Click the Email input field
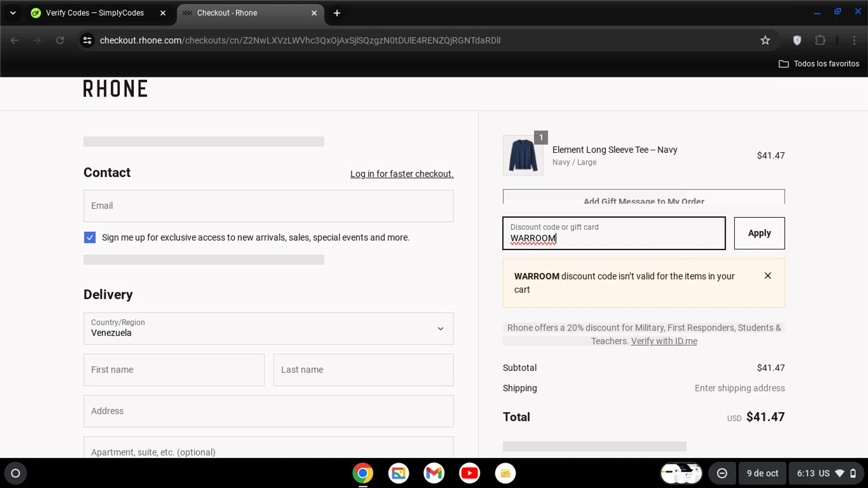Viewport: 868px width, 488px height. [x=269, y=206]
